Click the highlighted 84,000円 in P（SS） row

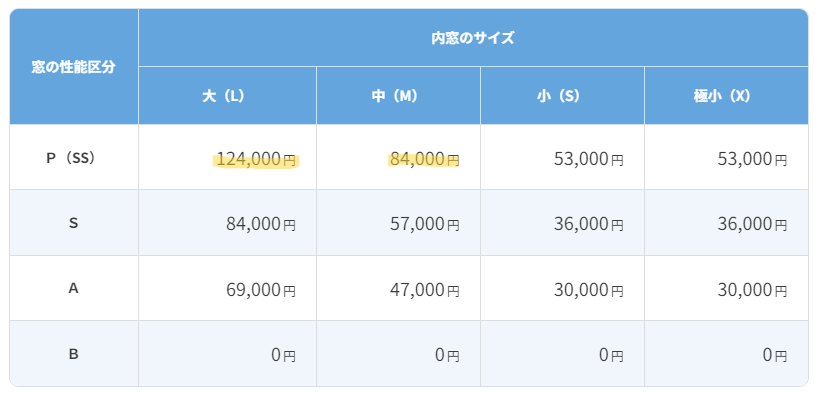click(x=424, y=160)
